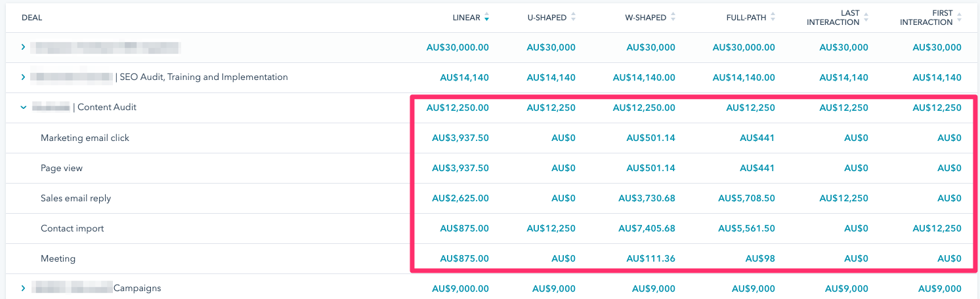Image resolution: width=980 pixels, height=299 pixels.
Task: Open the SEO Audit, Training and Implementation name
Action: [203, 77]
